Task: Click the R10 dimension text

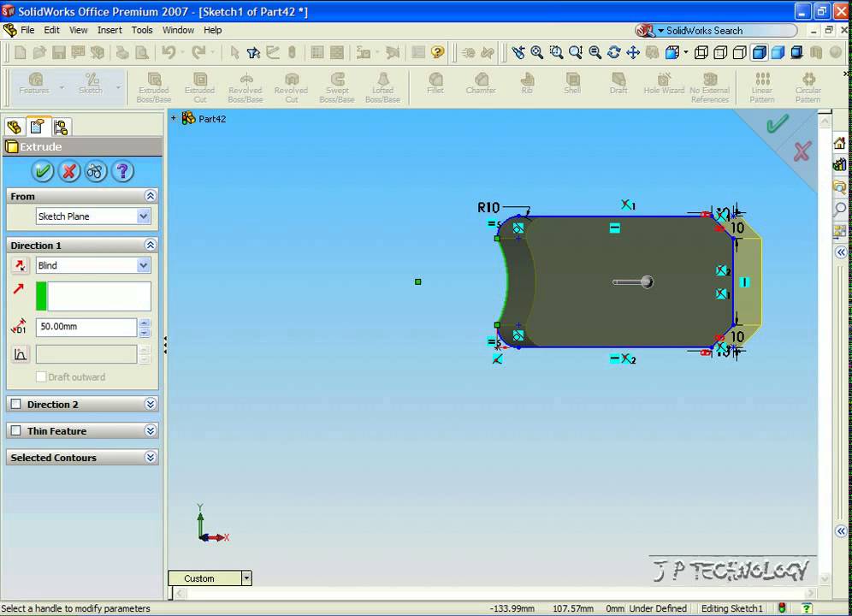Action: pos(488,207)
